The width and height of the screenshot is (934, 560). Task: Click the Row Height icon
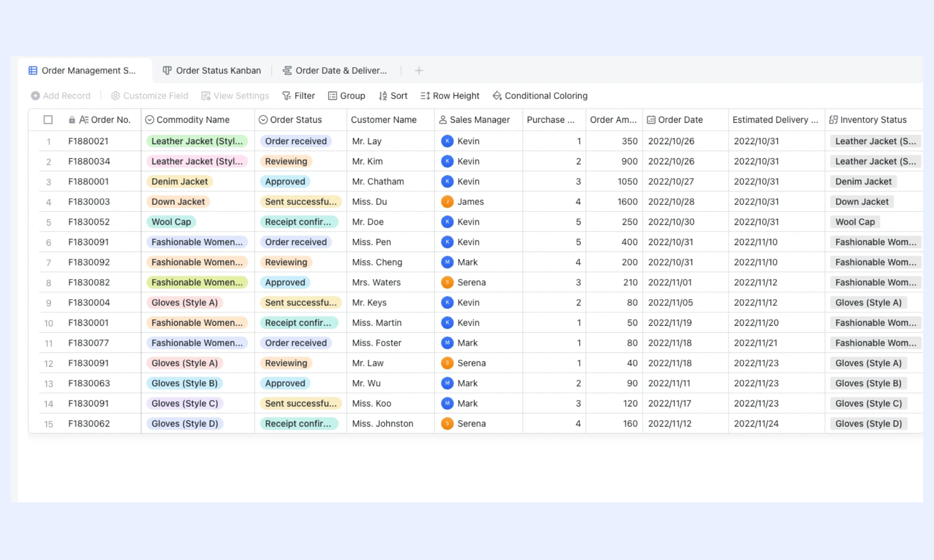[x=425, y=96]
